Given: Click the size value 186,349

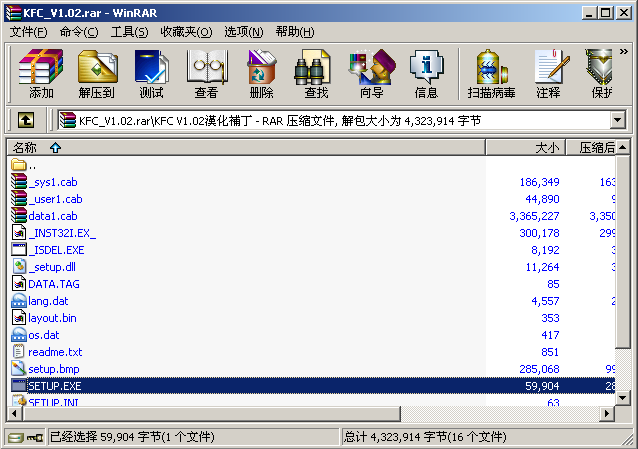Looking at the screenshot, I should (x=540, y=182).
